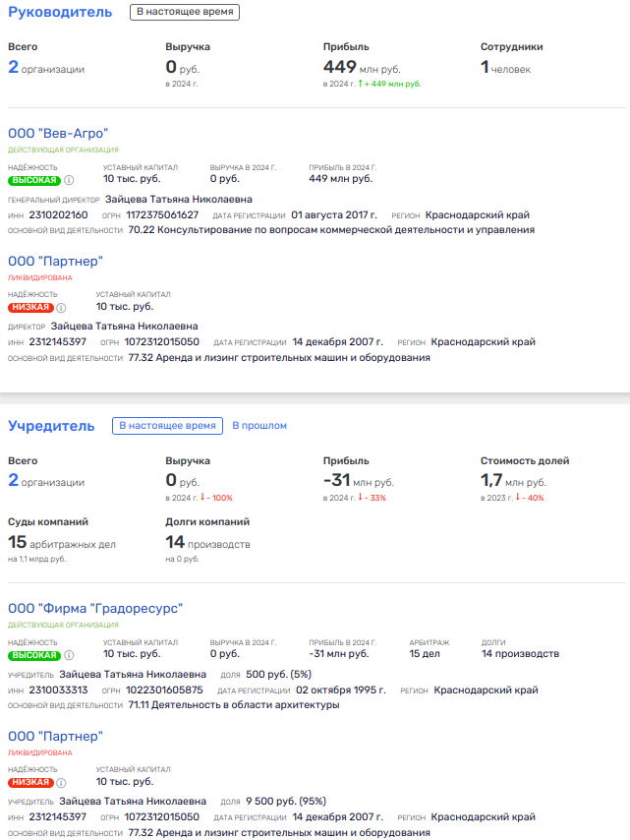Image resolution: width=630 pixels, height=840 pixels.
Task: Click the Учредитель section heading
Action: (51, 426)
